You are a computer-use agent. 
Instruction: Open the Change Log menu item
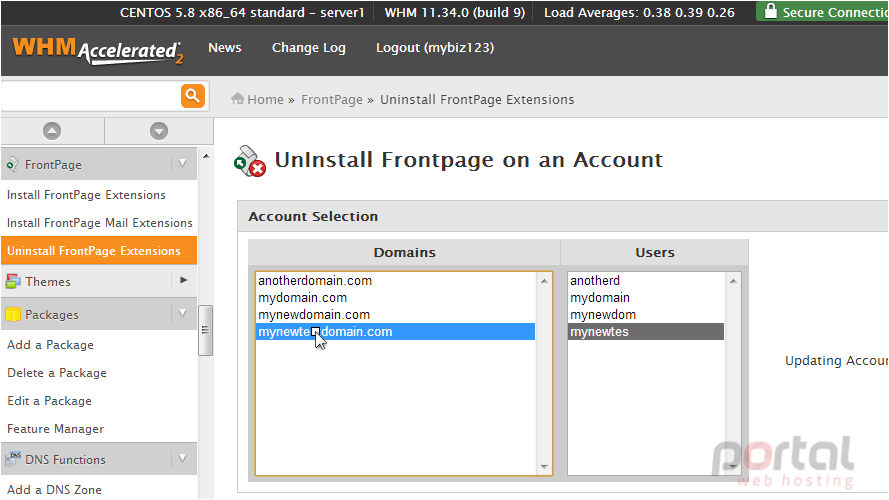pyautogui.click(x=308, y=48)
